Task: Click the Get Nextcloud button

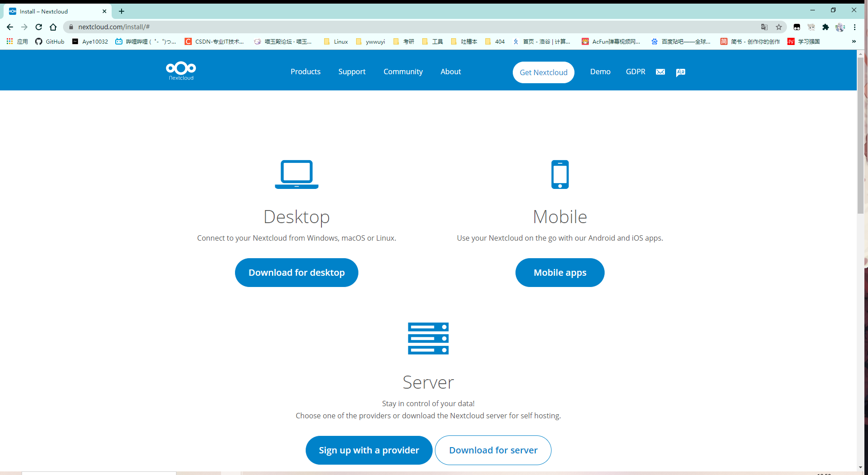Action: [543, 72]
